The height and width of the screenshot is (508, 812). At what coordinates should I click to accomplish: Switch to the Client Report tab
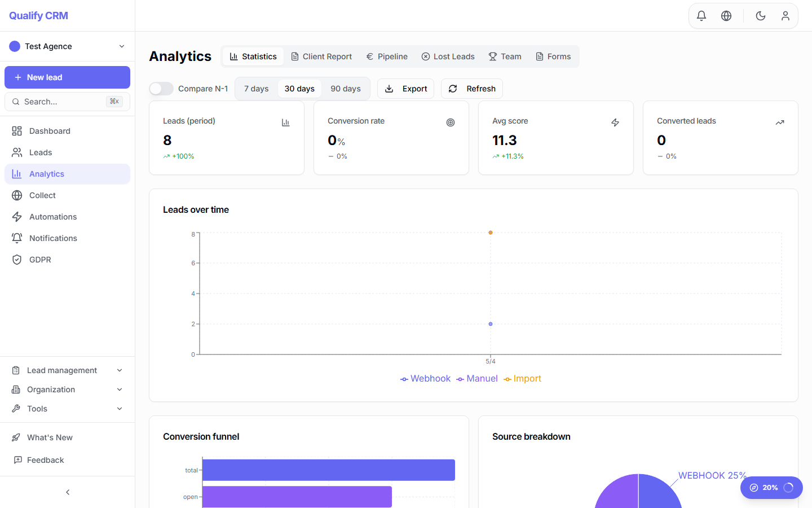tap(321, 56)
